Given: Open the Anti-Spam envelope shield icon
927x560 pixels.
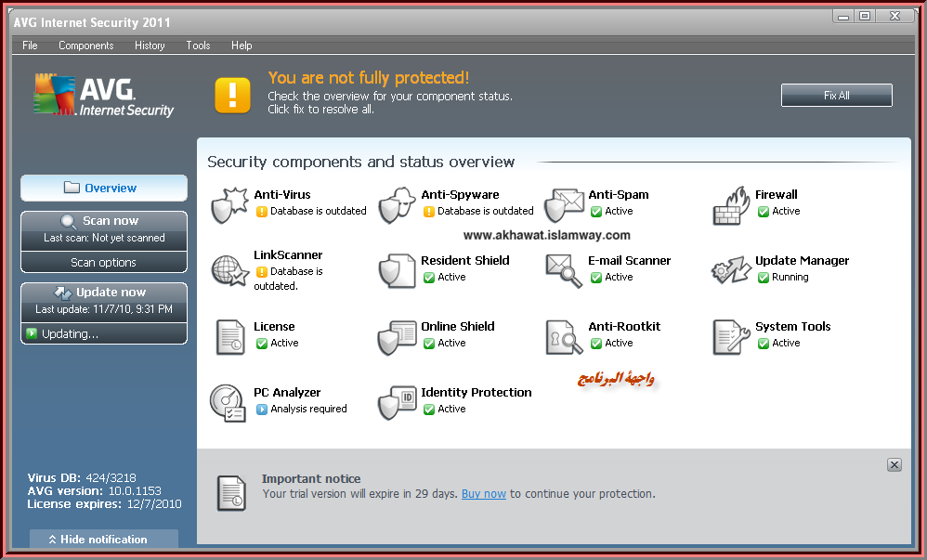Looking at the screenshot, I should pos(564,205).
